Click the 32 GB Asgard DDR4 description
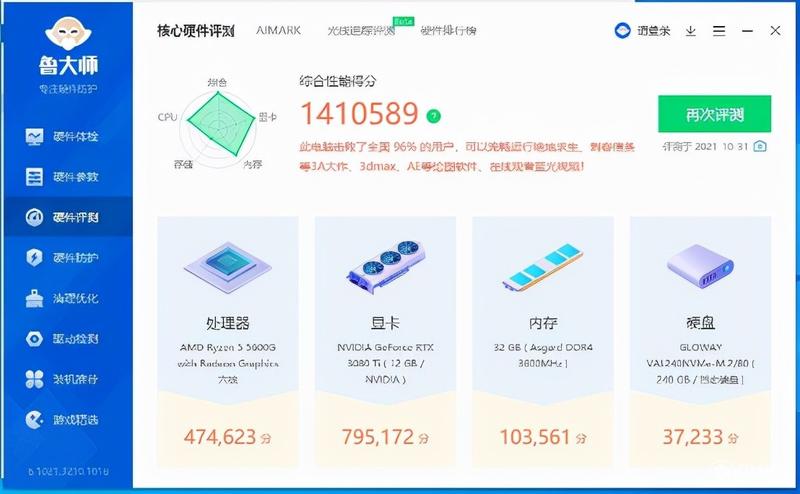 coord(543,355)
